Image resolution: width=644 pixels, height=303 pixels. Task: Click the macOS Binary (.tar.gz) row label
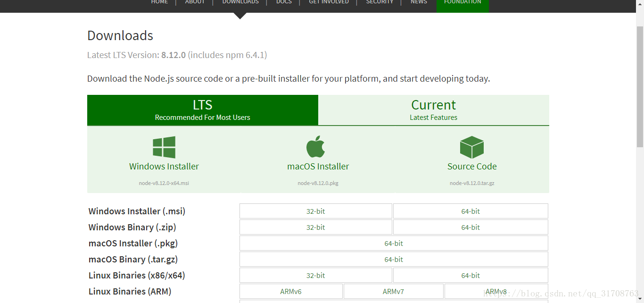pos(133,259)
